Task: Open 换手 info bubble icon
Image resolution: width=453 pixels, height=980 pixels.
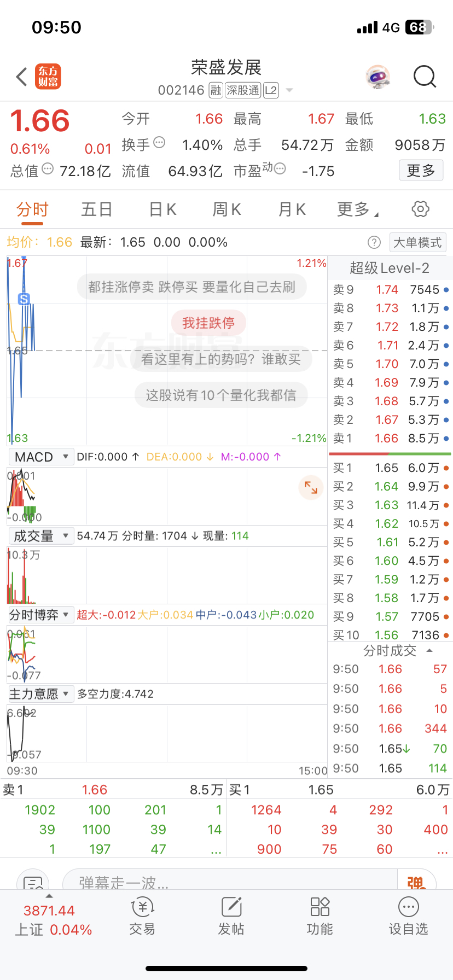Action: pyautogui.click(x=159, y=143)
